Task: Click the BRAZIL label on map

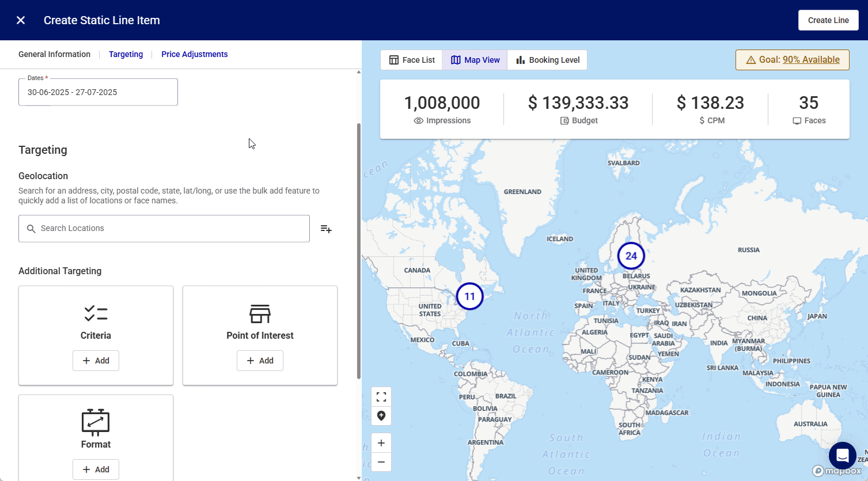Action: pos(506,396)
